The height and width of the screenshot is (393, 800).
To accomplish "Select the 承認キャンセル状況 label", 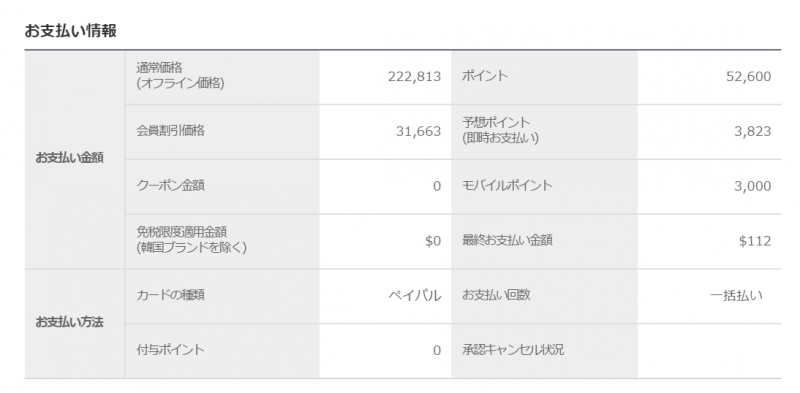I will pyautogui.click(x=513, y=350).
